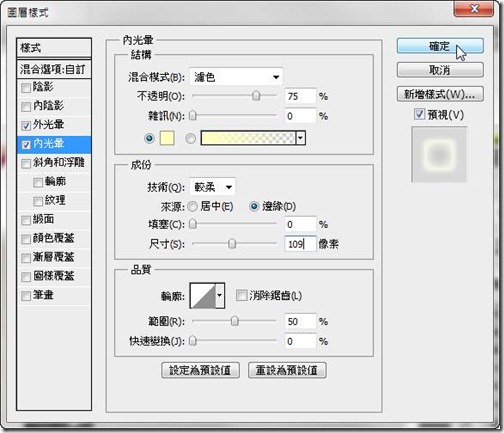Viewport: 504px width, 433px height.
Task: Enable the 筆畫 checkbox
Action: (26, 296)
